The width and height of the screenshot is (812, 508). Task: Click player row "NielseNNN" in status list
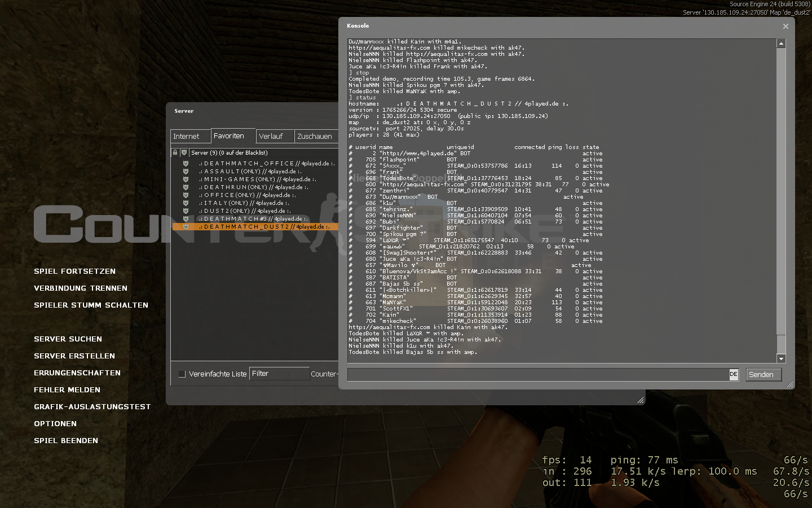pyautogui.click(x=475, y=216)
